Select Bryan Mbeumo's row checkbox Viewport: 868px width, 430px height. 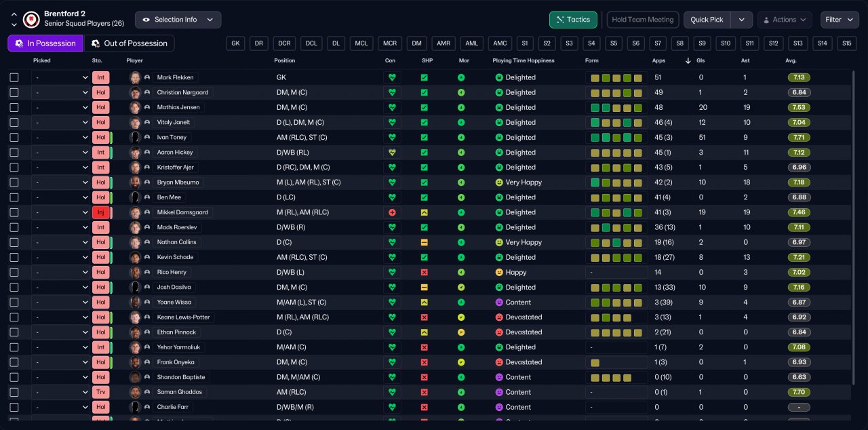(x=14, y=182)
